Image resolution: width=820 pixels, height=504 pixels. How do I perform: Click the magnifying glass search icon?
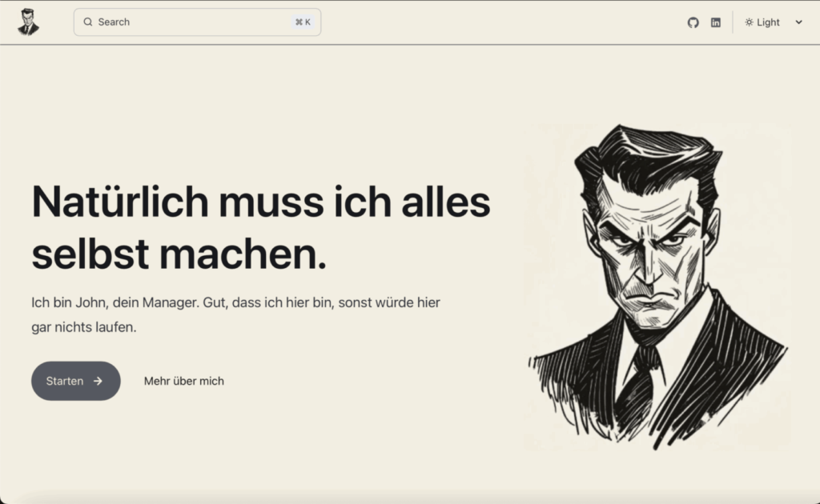click(88, 22)
